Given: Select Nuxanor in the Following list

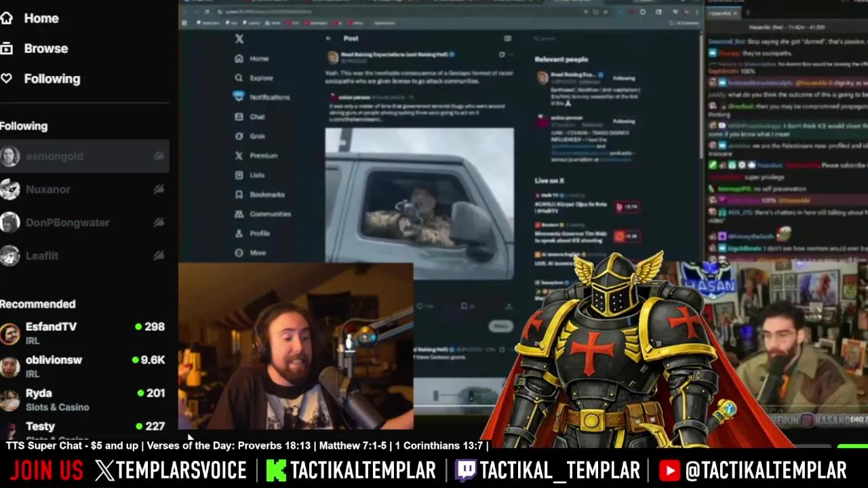Looking at the screenshot, I should click(84, 189).
